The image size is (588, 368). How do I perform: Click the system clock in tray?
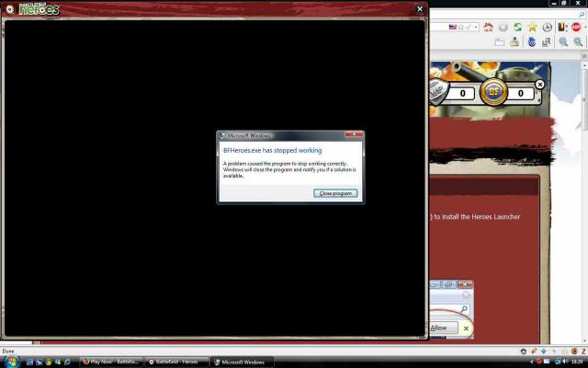click(577, 362)
